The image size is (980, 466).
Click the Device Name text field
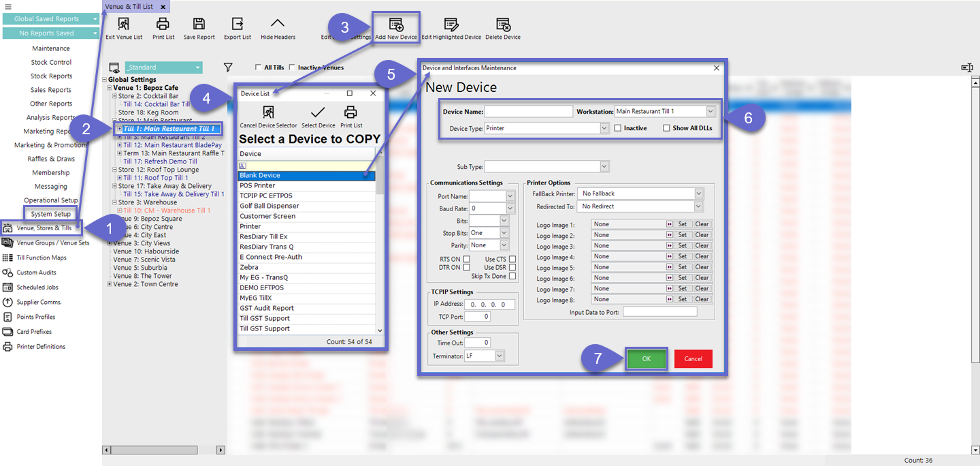(528, 111)
